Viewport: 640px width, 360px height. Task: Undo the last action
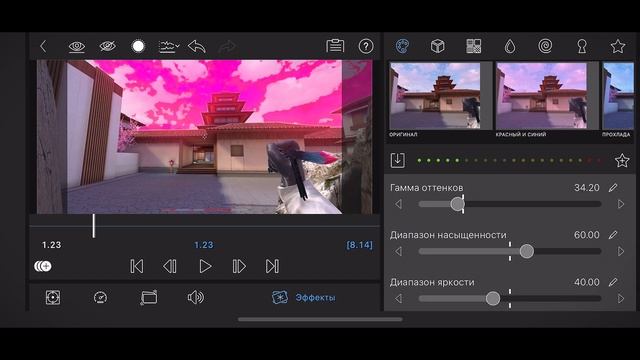point(197,47)
